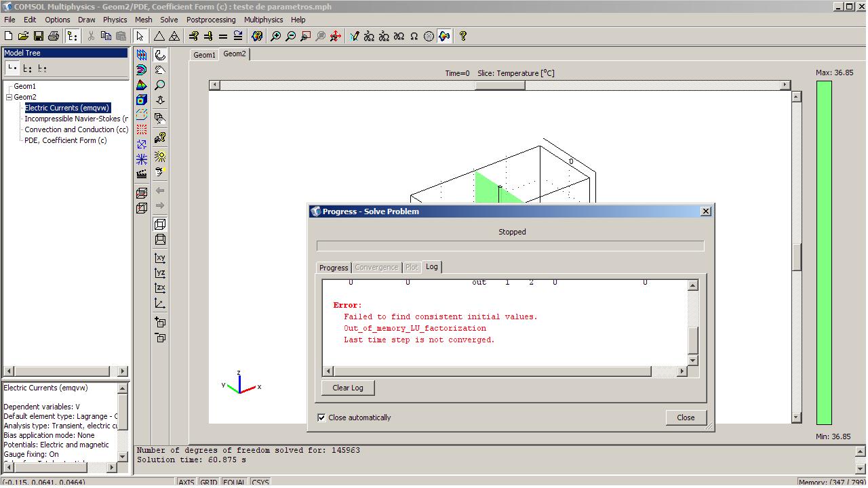Open the Postprocessing menu
868x488 pixels.
point(211,20)
